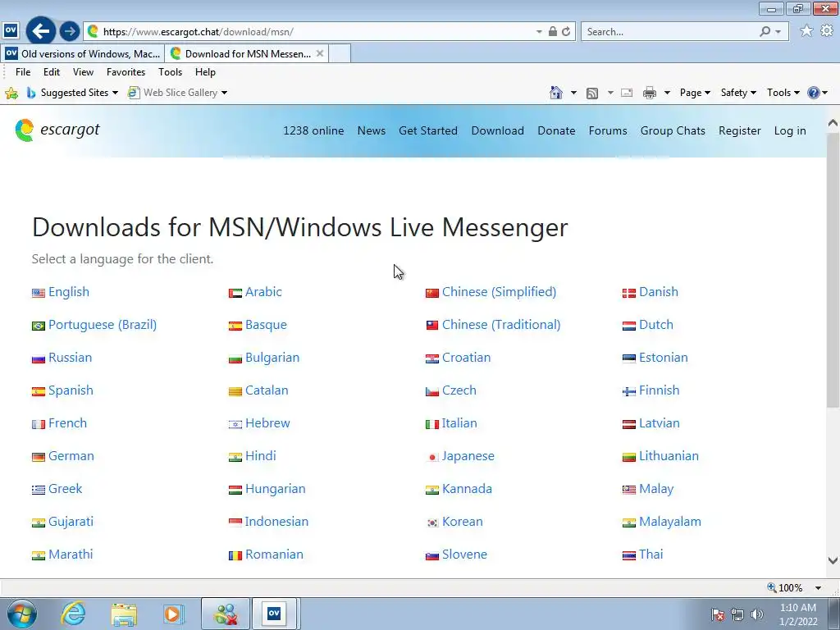
Task: Open the search provider dropdown arrow
Action: [778, 32]
